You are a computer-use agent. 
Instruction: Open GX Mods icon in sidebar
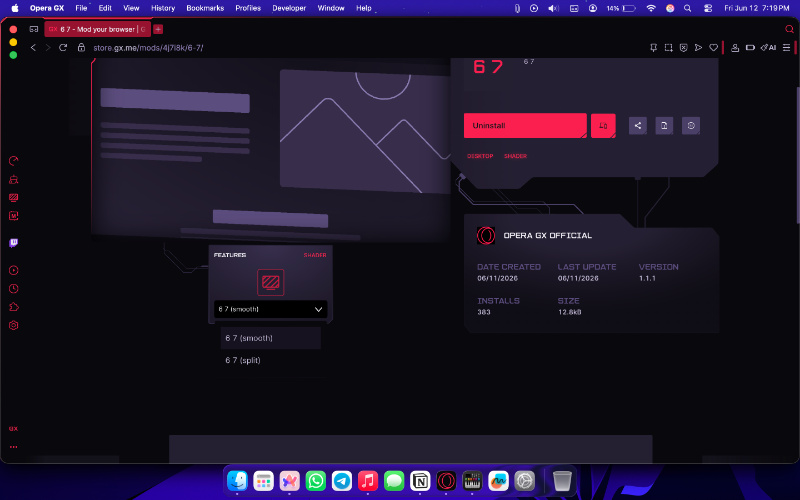point(14,216)
